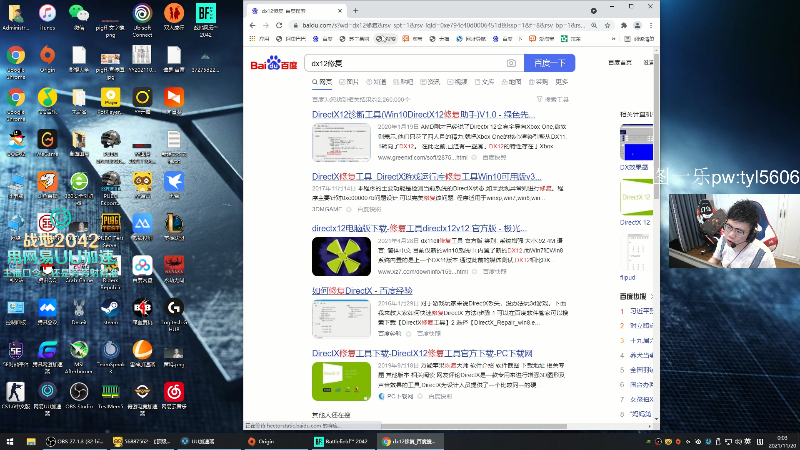Open the Chrome profile avatar icon
The image size is (800, 450).
tap(637, 25)
